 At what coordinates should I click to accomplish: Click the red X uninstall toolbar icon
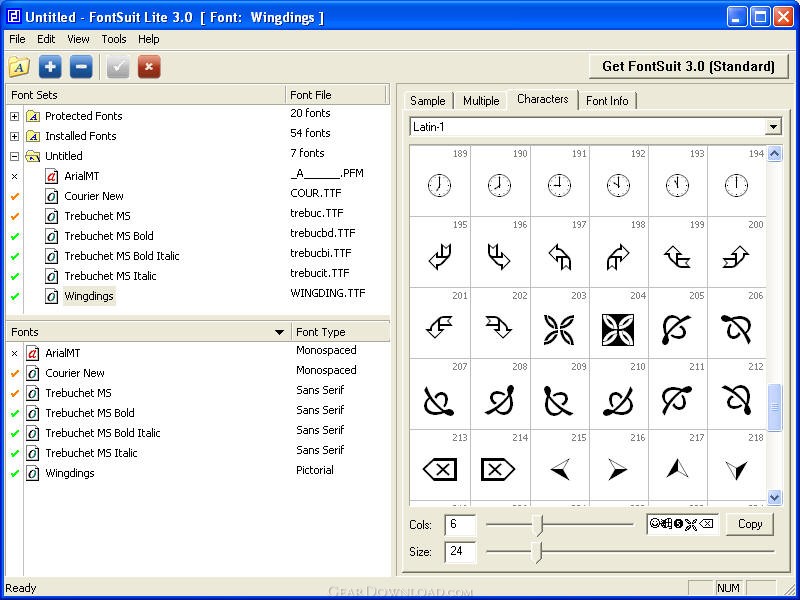(x=149, y=67)
